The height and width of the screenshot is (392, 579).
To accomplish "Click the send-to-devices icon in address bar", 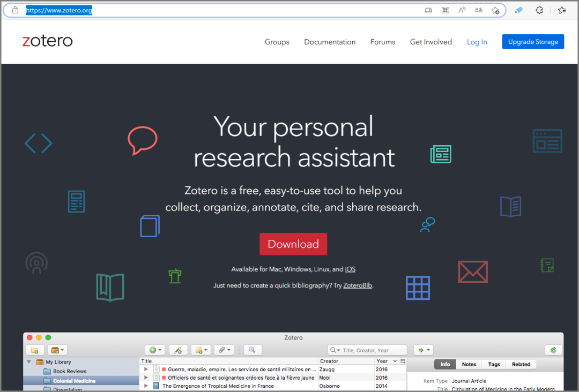I will [x=428, y=10].
